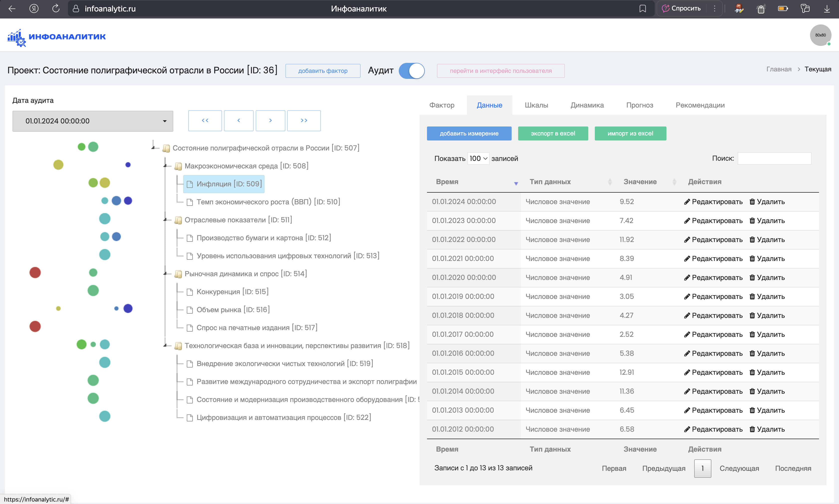Open the records-per-page 100 dropdown
This screenshot has width=839, height=504.
click(x=478, y=158)
